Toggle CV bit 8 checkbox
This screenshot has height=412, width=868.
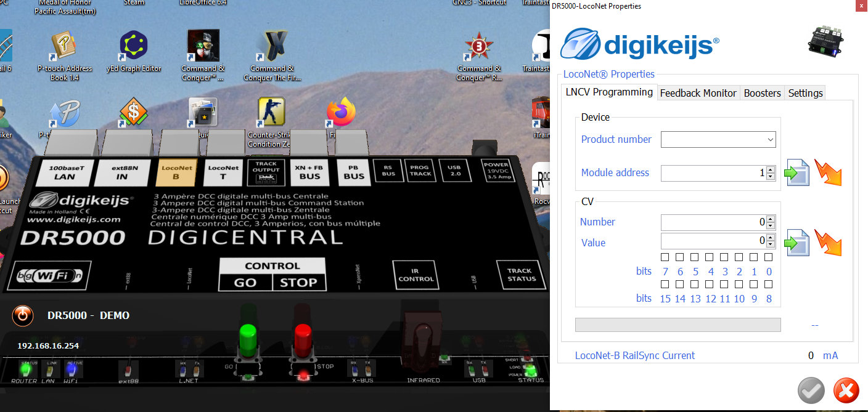tap(769, 285)
